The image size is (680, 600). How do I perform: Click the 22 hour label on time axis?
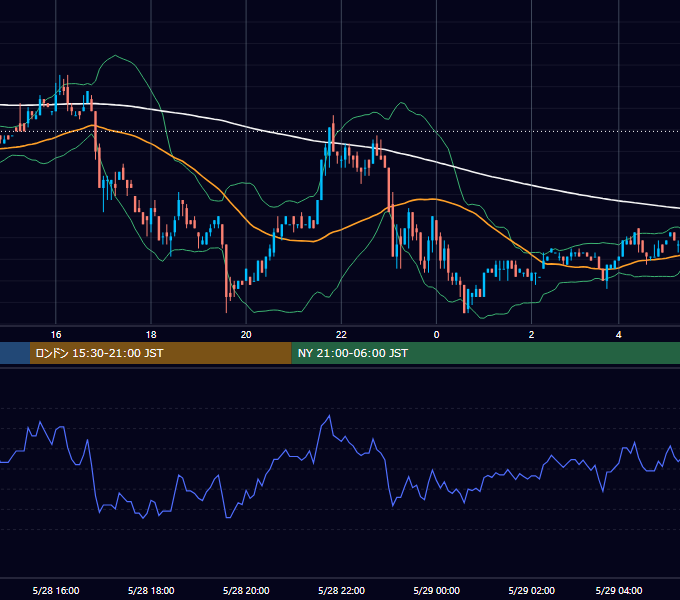coord(341,335)
